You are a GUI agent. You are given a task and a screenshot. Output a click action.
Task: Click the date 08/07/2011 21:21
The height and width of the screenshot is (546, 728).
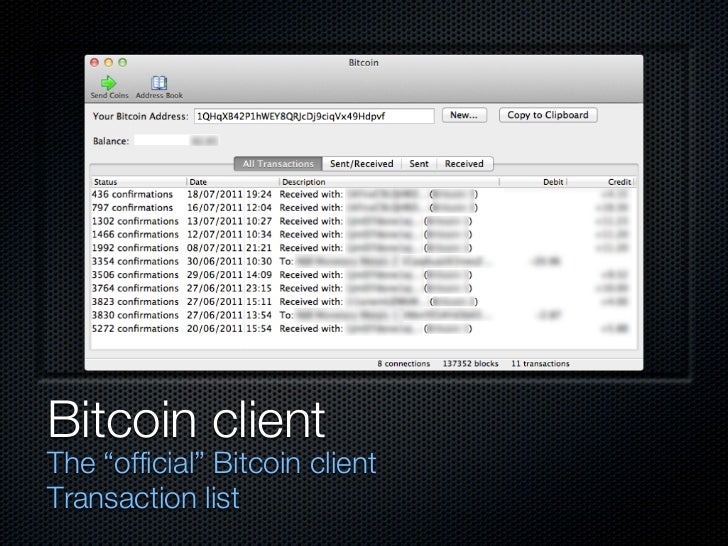[x=229, y=248]
